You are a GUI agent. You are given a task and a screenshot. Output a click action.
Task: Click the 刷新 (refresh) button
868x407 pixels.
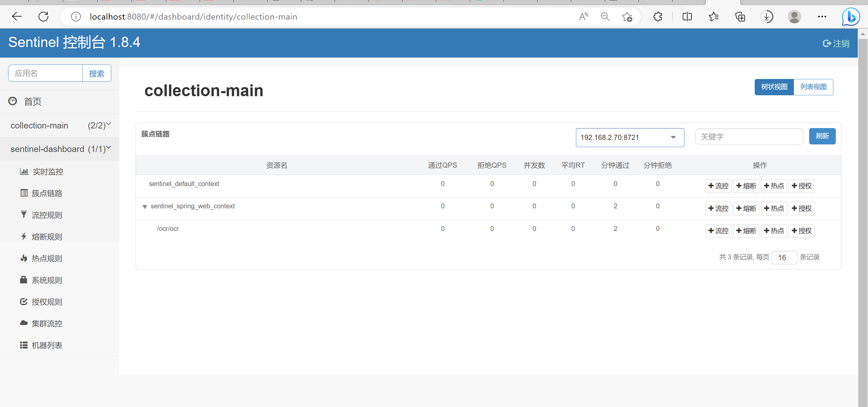click(822, 136)
